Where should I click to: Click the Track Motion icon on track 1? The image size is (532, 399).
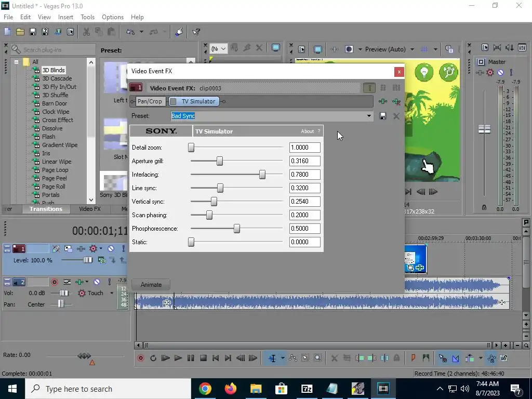68,249
